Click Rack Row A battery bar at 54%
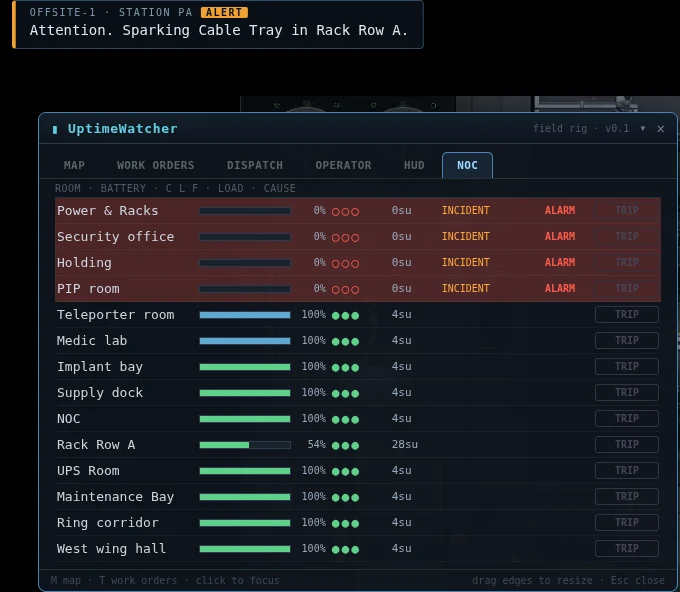Screen dimensions: 680x592 click(x=245, y=445)
